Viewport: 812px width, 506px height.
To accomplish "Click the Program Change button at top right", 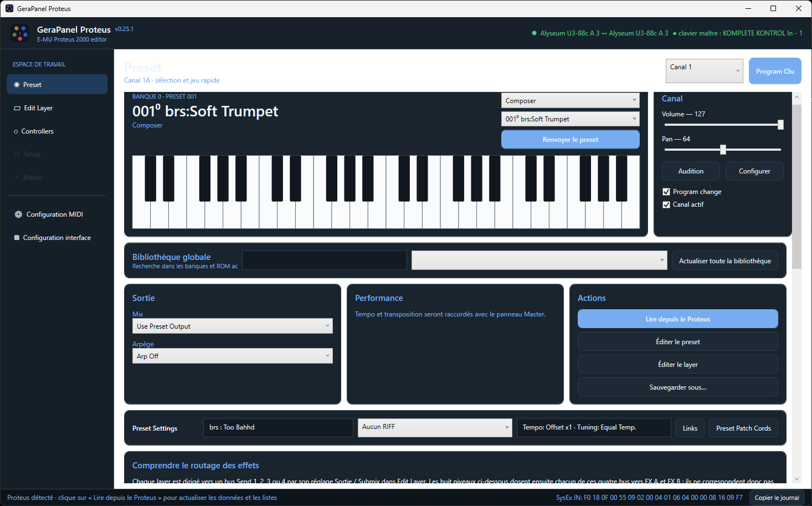I will pyautogui.click(x=775, y=71).
